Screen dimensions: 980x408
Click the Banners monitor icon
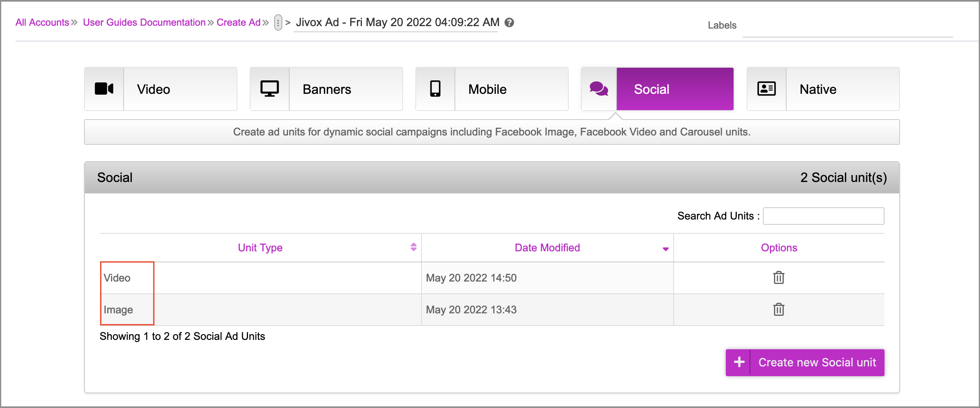(x=270, y=89)
